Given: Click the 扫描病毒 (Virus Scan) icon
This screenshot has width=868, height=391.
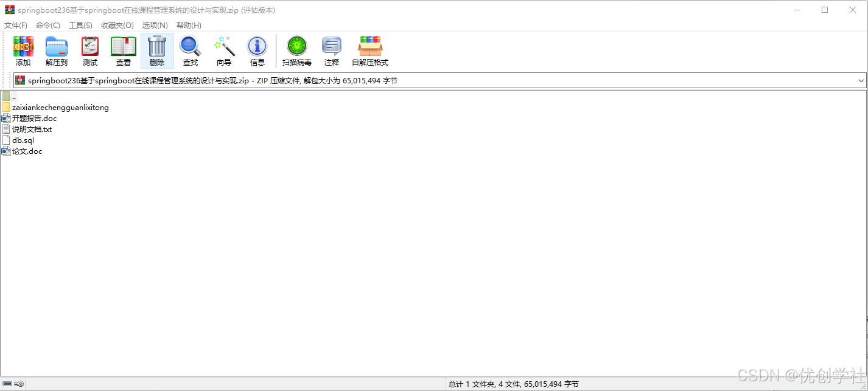Looking at the screenshot, I should (x=296, y=50).
